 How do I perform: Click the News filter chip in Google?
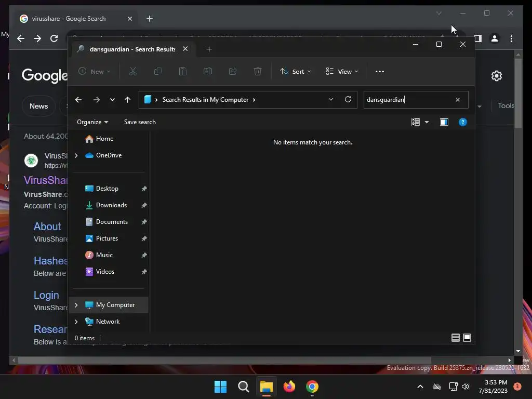point(38,106)
